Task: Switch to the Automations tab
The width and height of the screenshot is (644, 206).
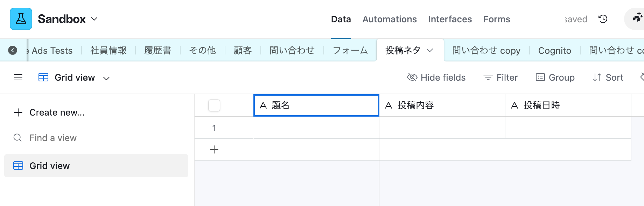Action: tap(390, 19)
